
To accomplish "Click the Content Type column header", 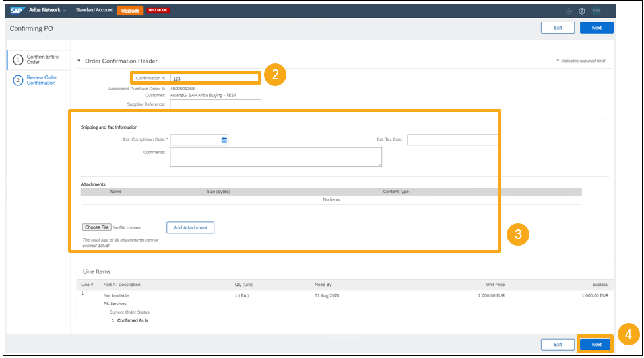I will [396, 192].
